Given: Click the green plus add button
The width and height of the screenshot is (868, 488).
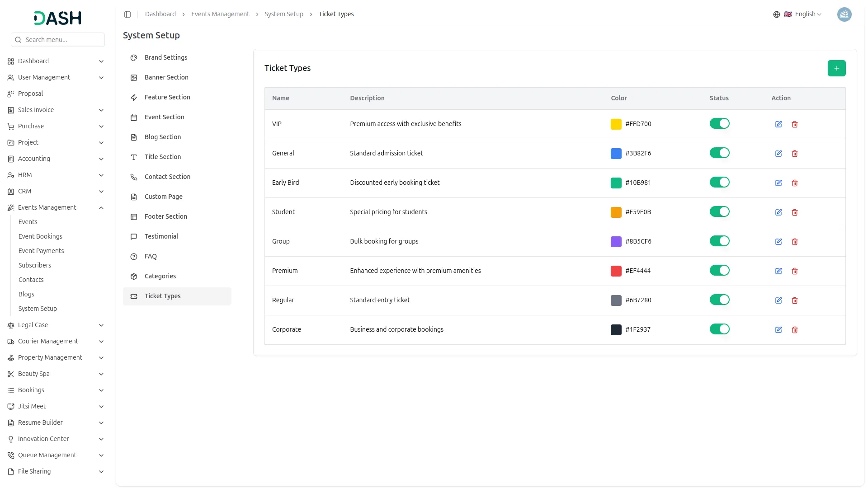Looking at the screenshot, I should tap(836, 68).
